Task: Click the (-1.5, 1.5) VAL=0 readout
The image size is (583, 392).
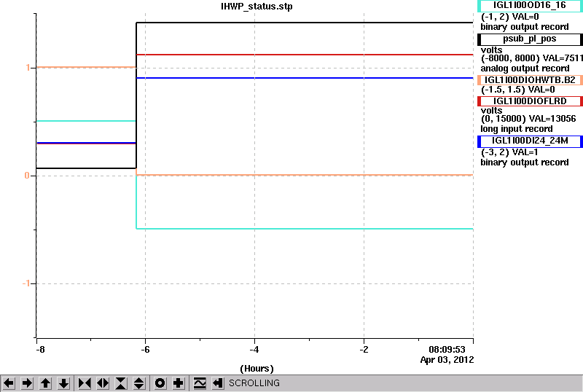Action: 517,90
